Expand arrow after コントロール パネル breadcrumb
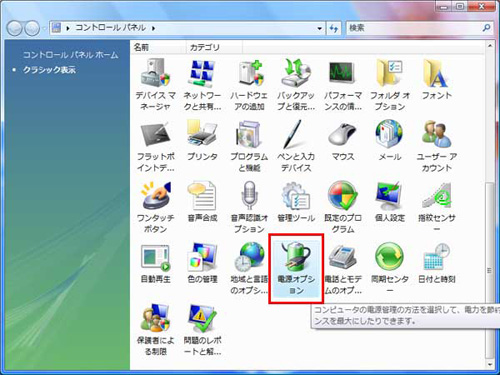Screen dimensions: 500x375 tap(153, 28)
